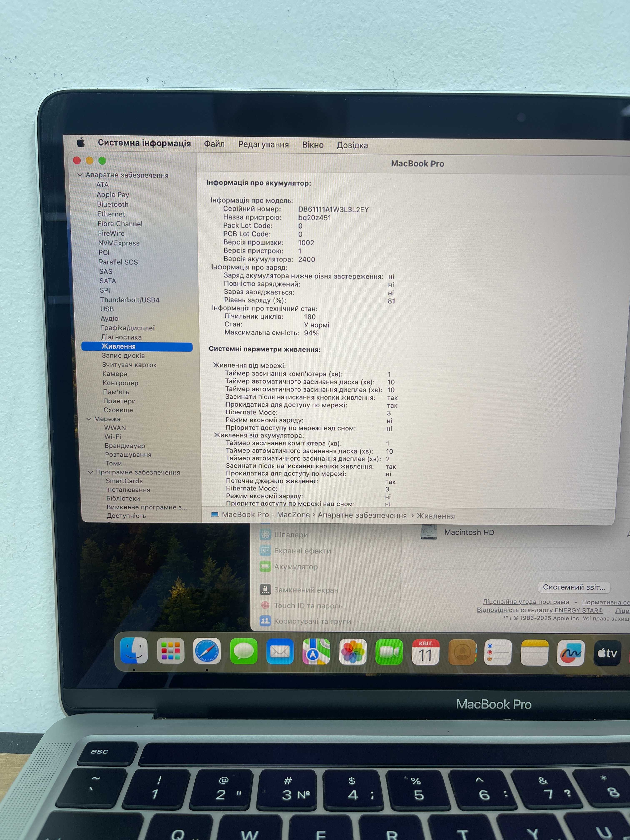Select Пам'ять in the sidebar
Screen dimensions: 630x840
click(x=116, y=392)
